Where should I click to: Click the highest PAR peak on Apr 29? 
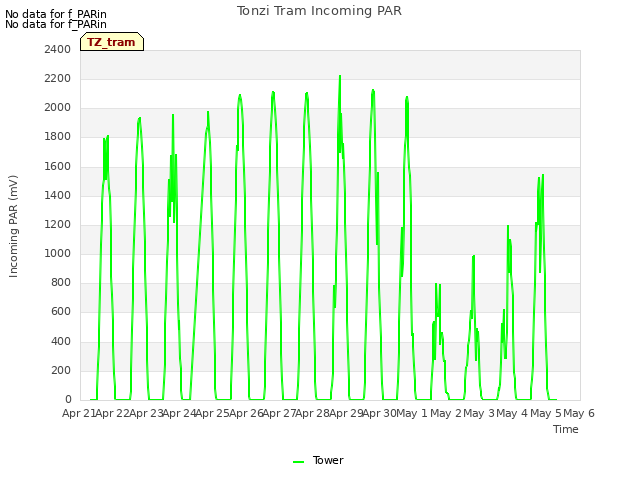point(340,77)
